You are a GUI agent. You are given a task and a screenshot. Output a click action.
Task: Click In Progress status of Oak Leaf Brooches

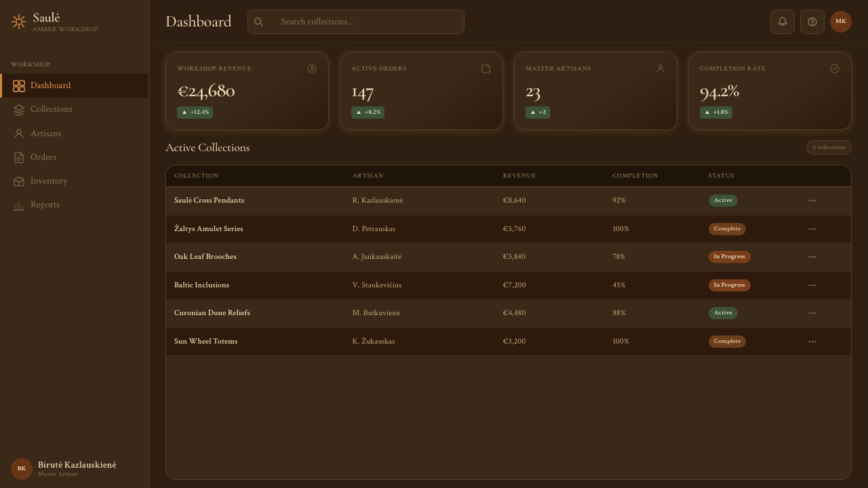click(x=729, y=257)
